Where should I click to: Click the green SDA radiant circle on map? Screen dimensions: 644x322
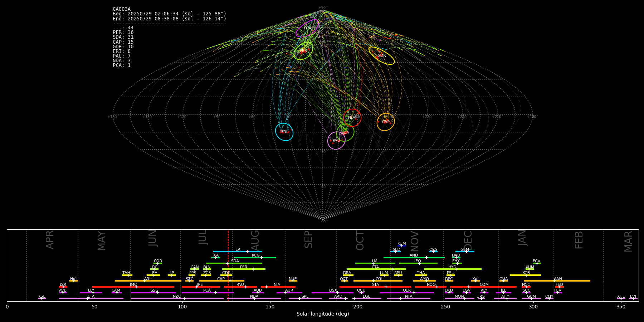(345, 133)
